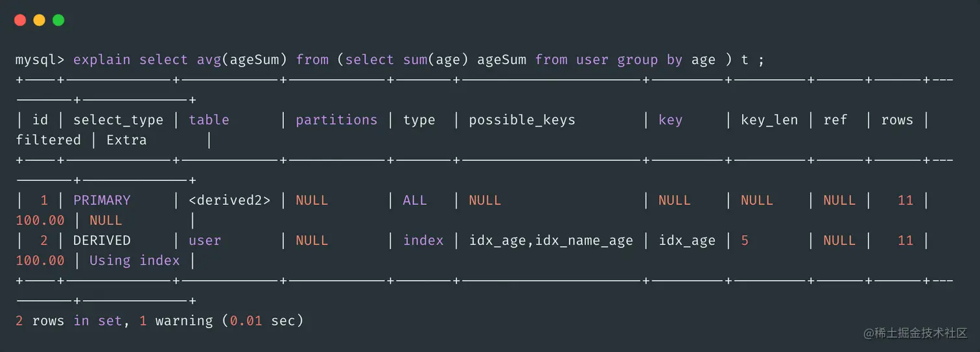Image resolution: width=980 pixels, height=352 pixels.
Task: Click the red close window dot
Action: pos(20,20)
